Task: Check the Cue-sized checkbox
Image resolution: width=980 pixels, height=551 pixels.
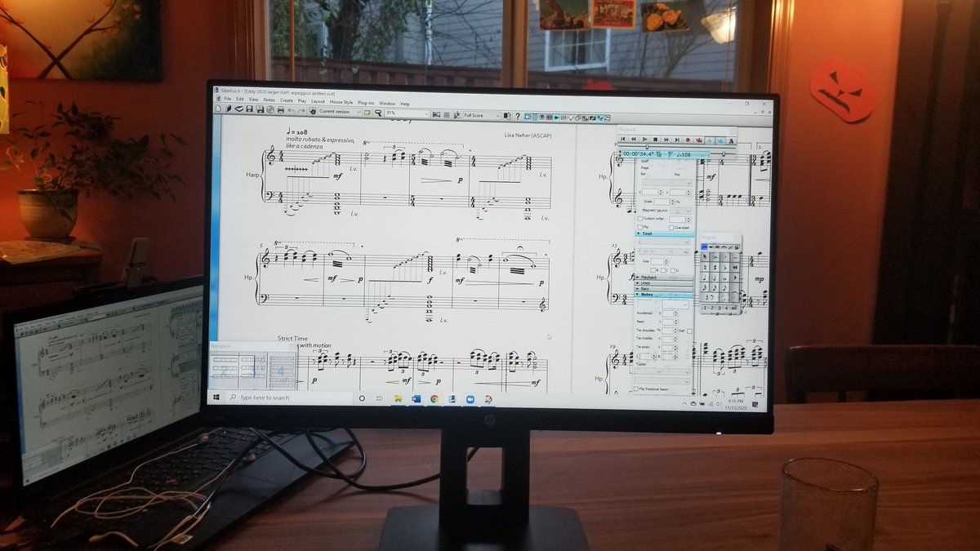Action: pyautogui.click(x=671, y=227)
